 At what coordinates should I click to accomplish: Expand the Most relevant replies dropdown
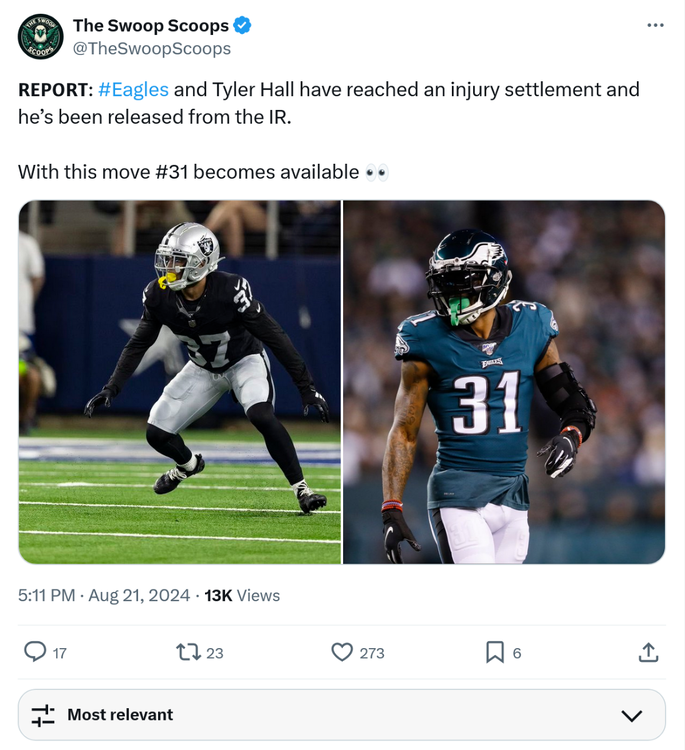pos(342,715)
